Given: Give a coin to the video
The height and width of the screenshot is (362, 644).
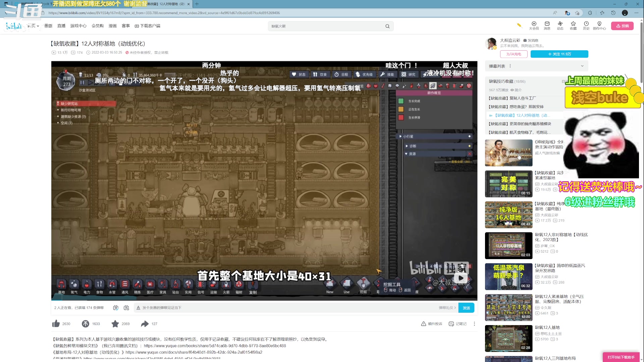Looking at the screenshot, I should pyautogui.click(x=86, y=324).
